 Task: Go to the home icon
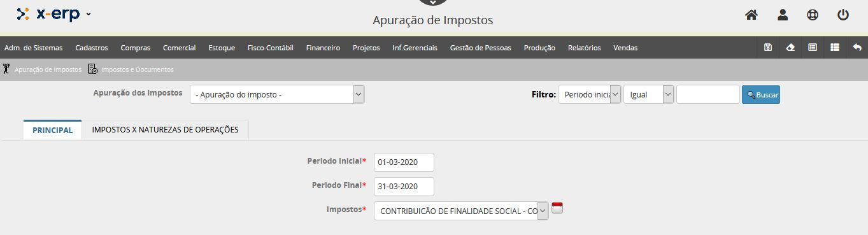click(751, 15)
